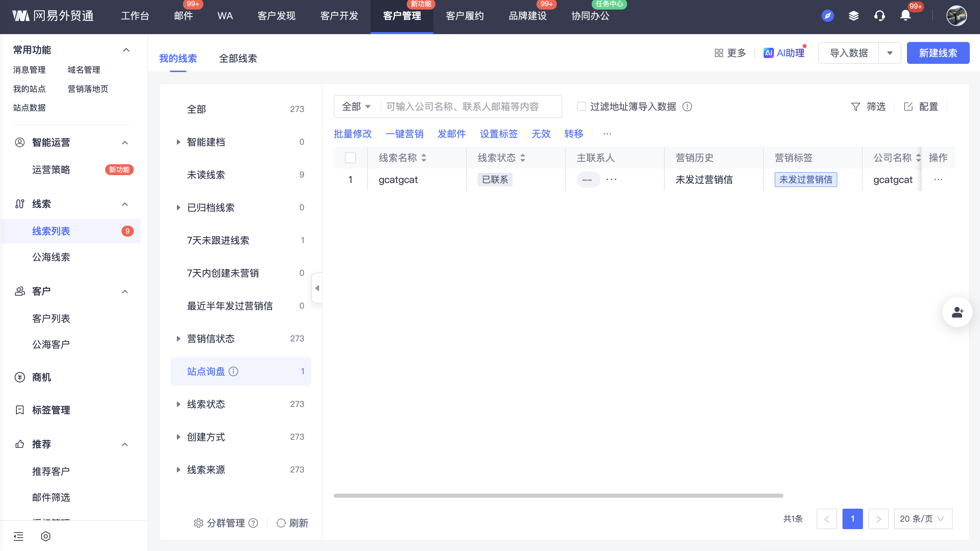The width and height of the screenshot is (980, 551).
Task: Collapse the group panel with arrow handle
Action: click(317, 288)
